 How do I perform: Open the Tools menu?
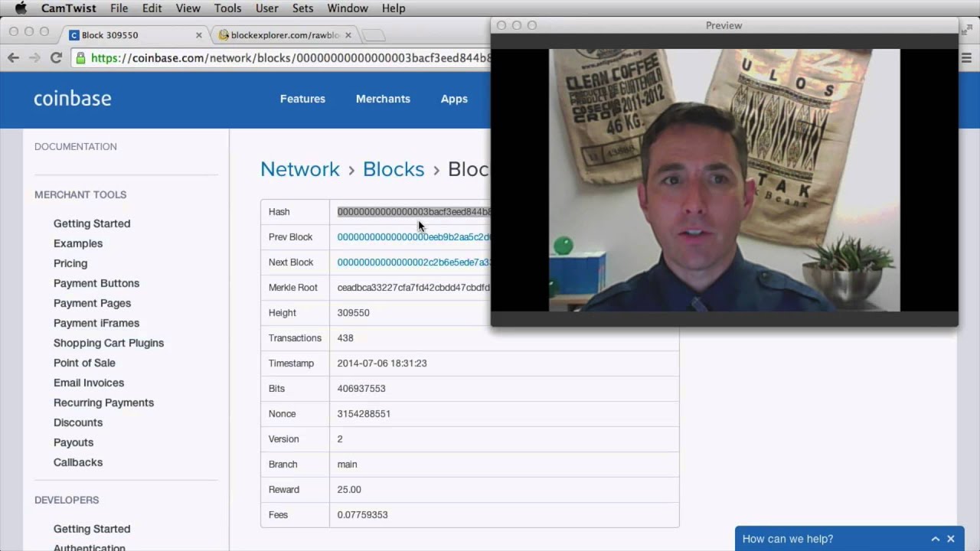[227, 8]
